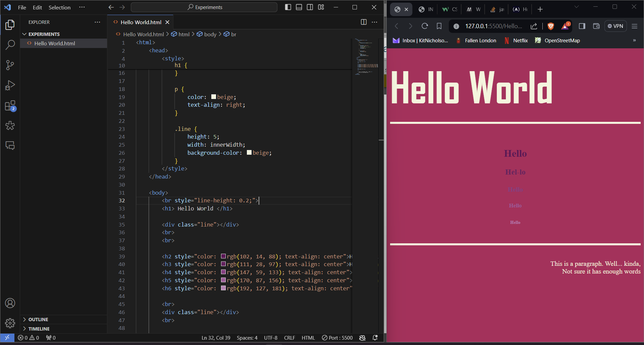Open a new tab in Brave
The image size is (644, 345).
pyautogui.click(x=540, y=9)
